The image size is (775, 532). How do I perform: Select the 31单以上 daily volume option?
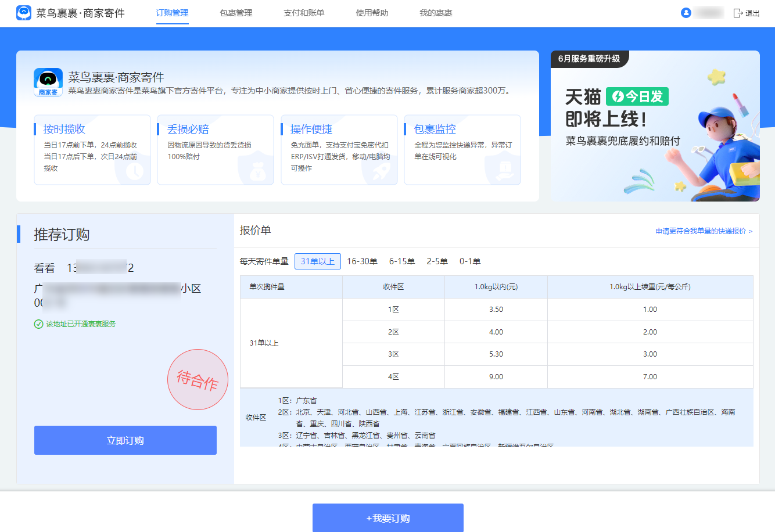click(318, 261)
